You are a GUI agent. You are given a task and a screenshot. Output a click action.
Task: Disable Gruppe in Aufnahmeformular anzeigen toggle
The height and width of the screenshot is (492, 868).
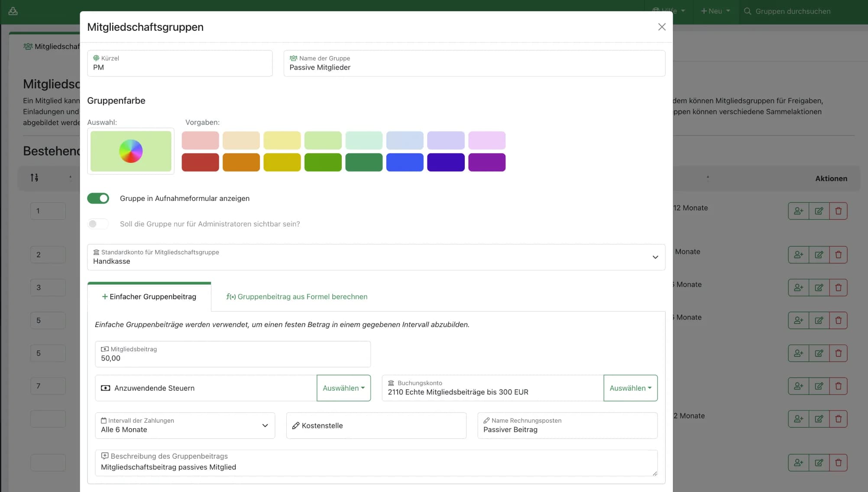click(98, 198)
